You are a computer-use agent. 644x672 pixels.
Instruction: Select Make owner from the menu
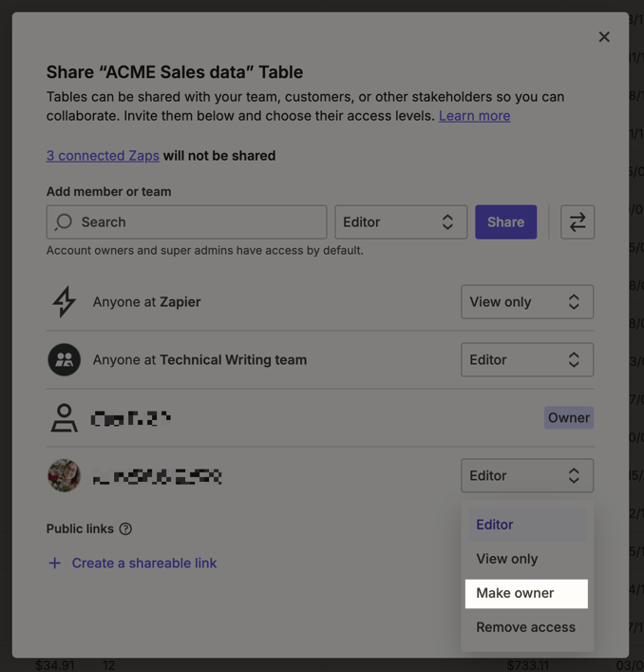pyautogui.click(x=526, y=593)
